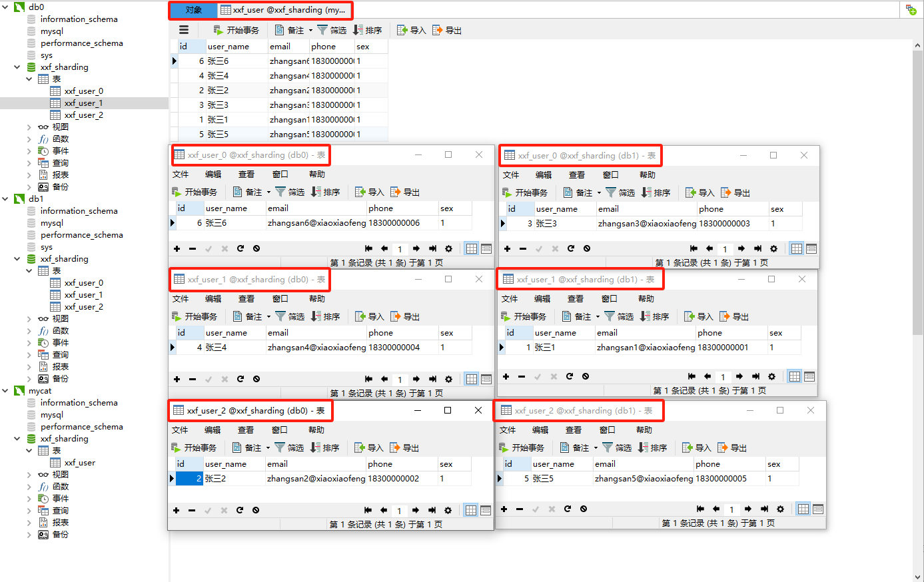Image resolution: width=924 pixels, height=582 pixels.
Task: Click the 筛选 button in xxf_user_1 (db1) window
Action: [621, 316]
